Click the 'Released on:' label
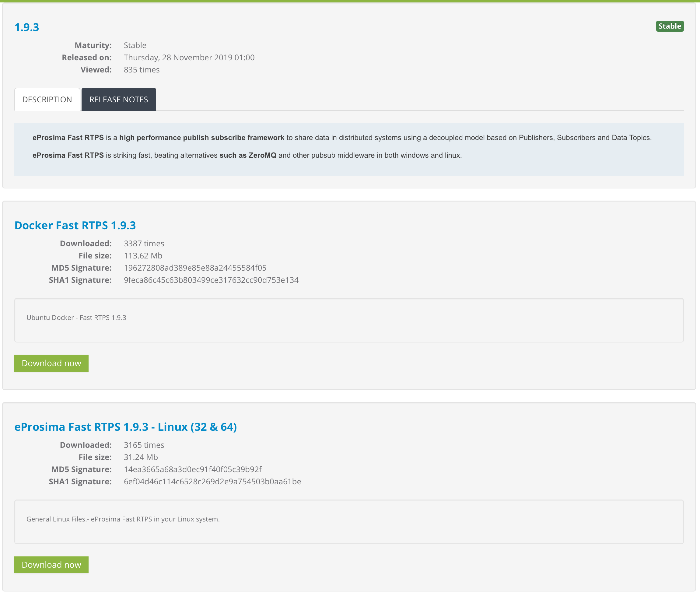This screenshot has height=593, width=700. [87, 58]
